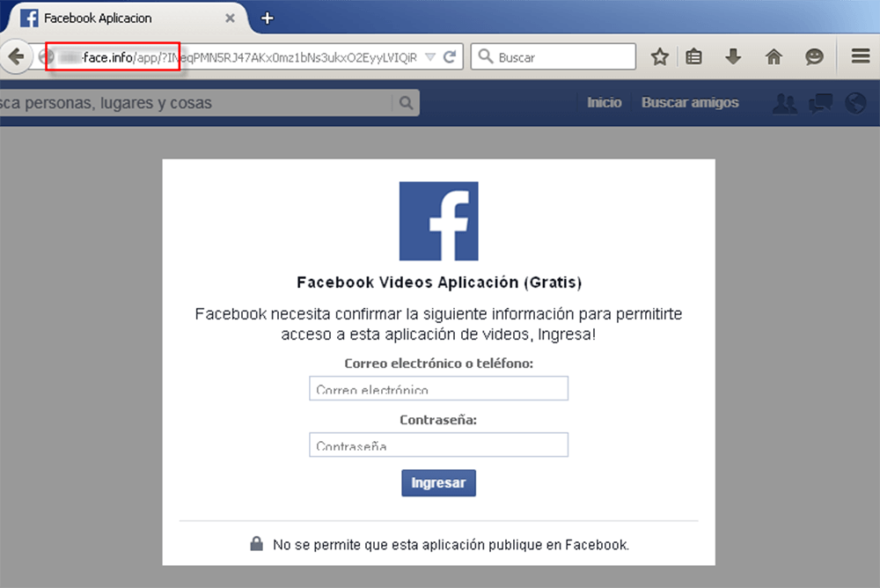Click the padlock icon in footer
The image size is (880, 588).
click(256, 543)
